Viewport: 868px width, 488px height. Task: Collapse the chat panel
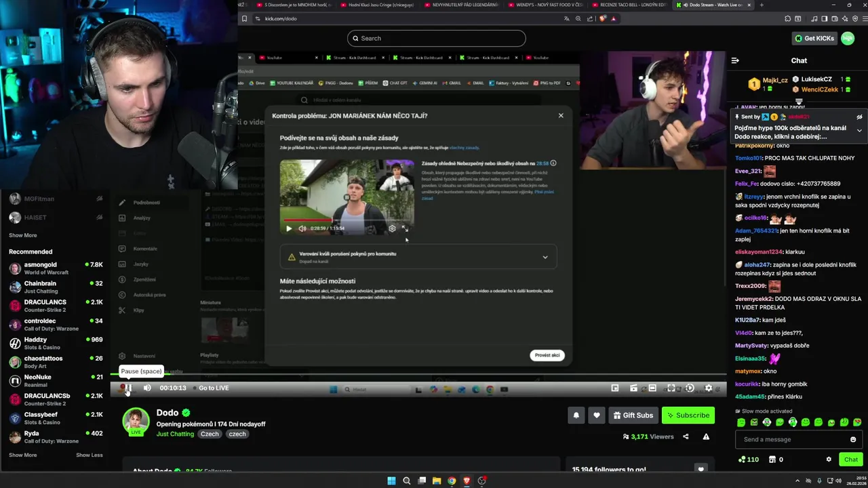coord(735,60)
